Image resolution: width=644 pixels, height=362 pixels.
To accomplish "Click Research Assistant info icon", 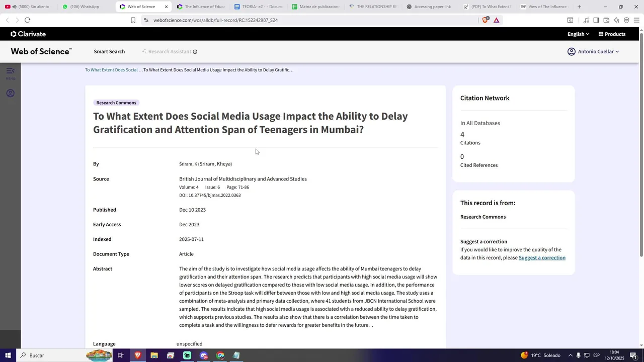I will coord(195,52).
